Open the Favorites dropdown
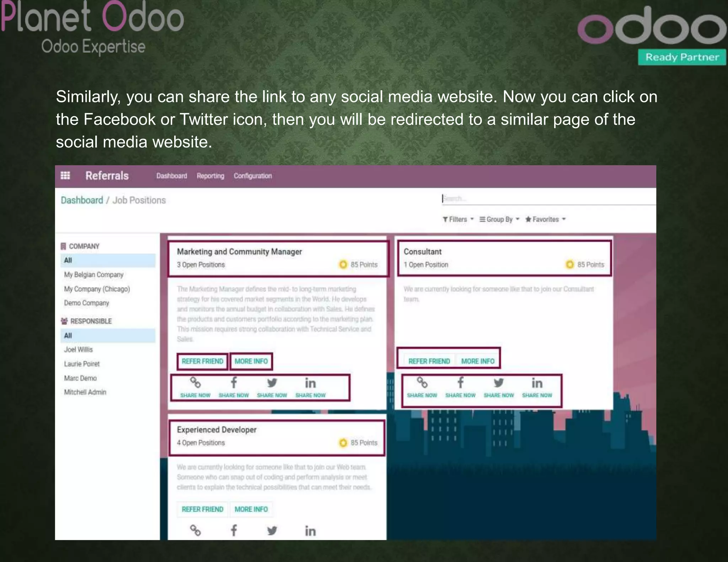 click(546, 219)
